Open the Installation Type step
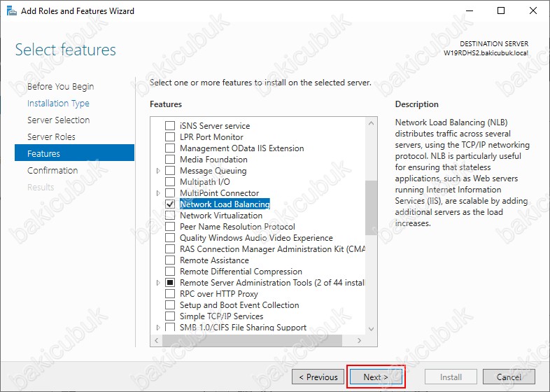The width and height of the screenshot is (550, 392). 58,103
